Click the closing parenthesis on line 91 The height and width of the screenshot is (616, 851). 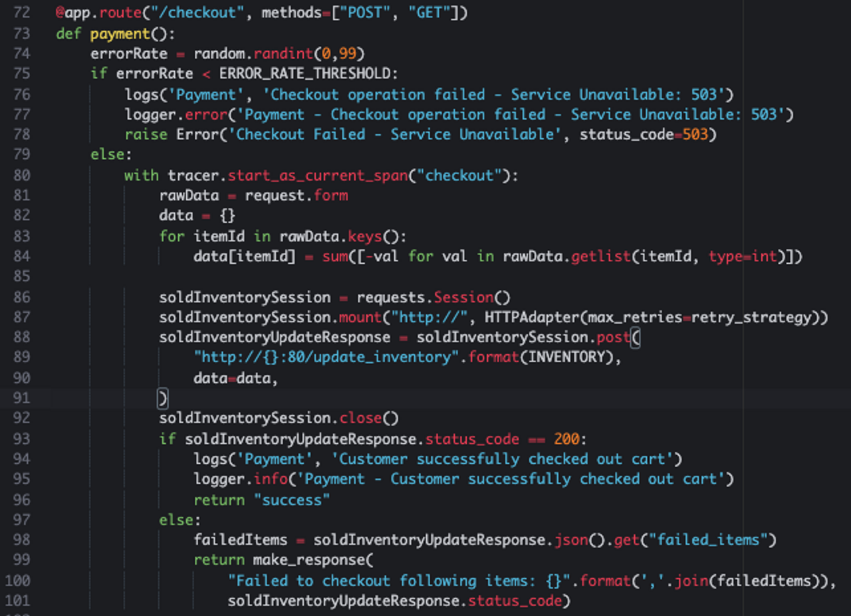tap(163, 398)
